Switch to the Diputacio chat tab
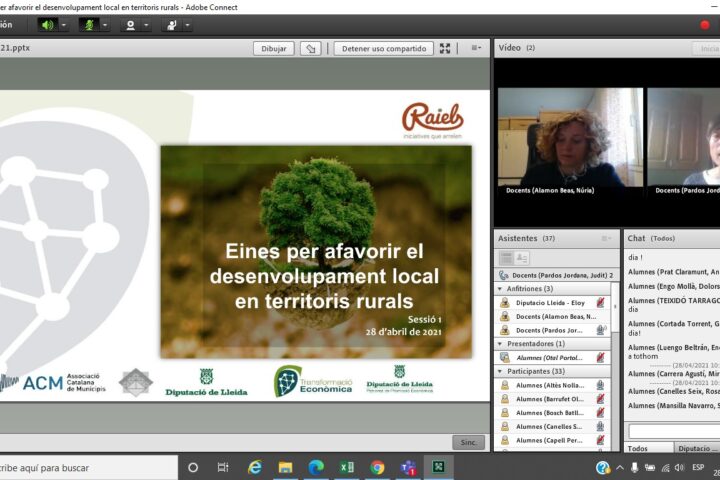 (696, 448)
